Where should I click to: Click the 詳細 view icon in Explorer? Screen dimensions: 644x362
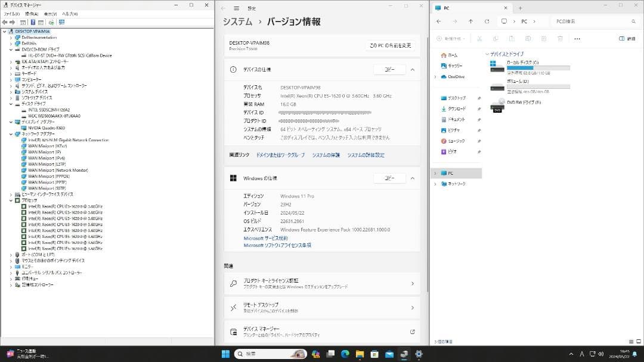pyautogui.click(x=623, y=38)
